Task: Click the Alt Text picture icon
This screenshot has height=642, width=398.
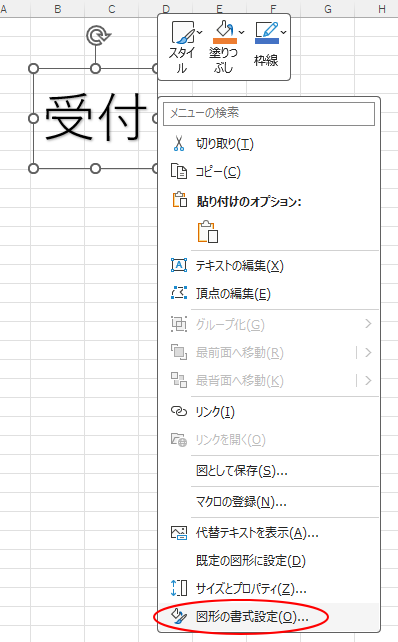Action: point(179,532)
